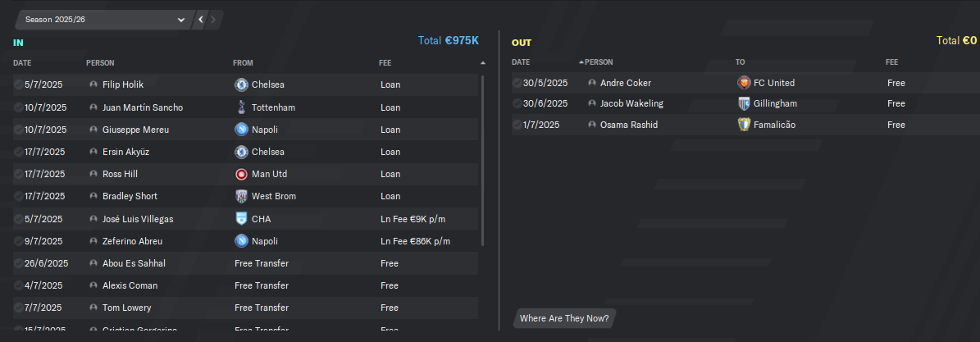Toggle the selection circle for Filip Holik row
Image resolution: width=980 pixels, height=342 pixels.
(18, 84)
